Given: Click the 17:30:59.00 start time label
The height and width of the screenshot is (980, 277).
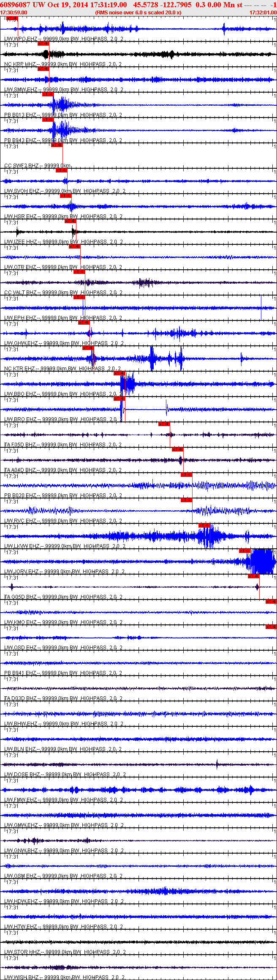Looking at the screenshot, I should (14, 13).
